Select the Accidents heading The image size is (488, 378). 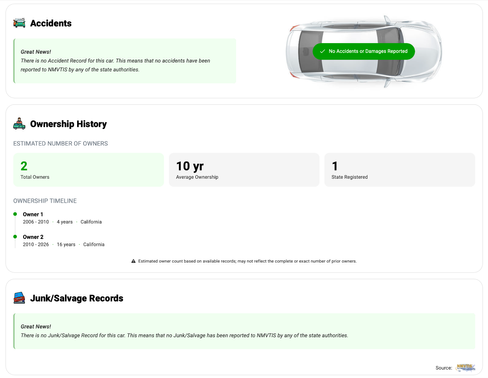pyautogui.click(x=51, y=23)
